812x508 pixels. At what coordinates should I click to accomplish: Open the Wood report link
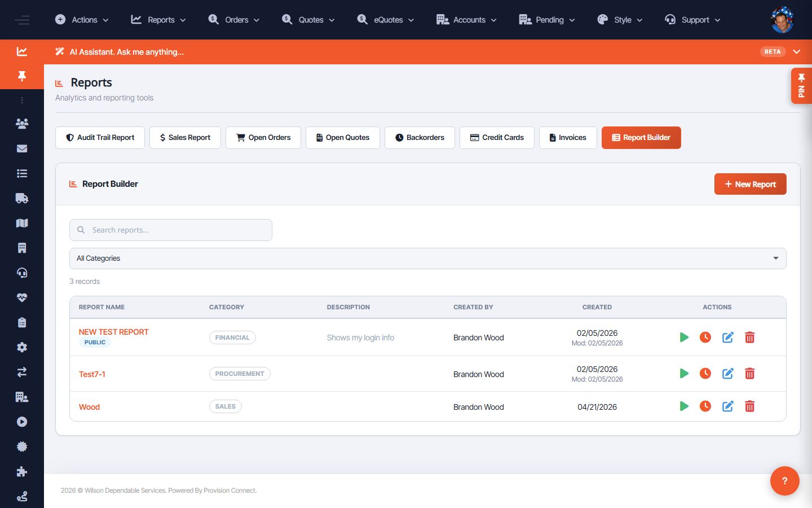(x=89, y=407)
